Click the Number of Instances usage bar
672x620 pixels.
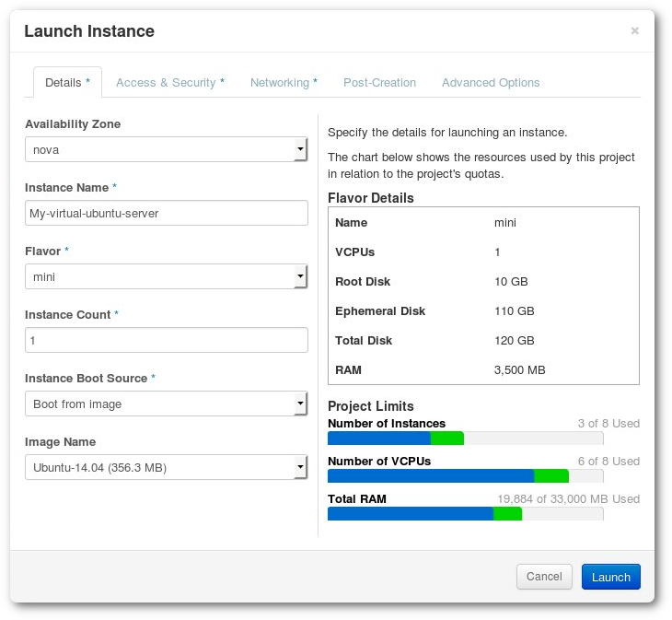pyautogui.click(x=466, y=439)
